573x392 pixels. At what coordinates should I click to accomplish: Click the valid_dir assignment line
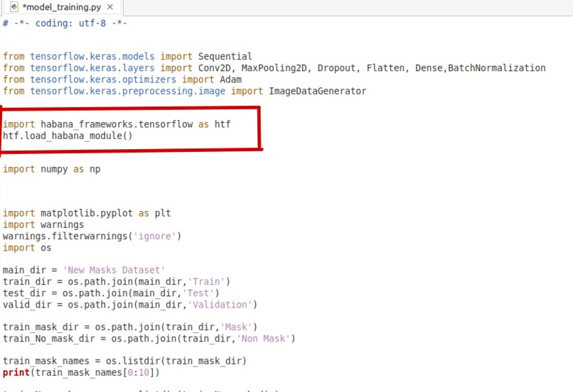pos(129,305)
